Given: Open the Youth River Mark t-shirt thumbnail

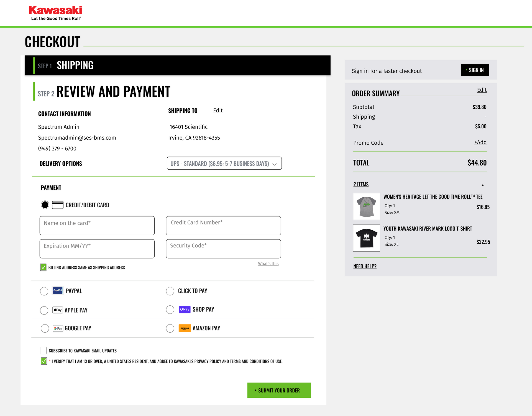Looking at the screenshot, I should coord(367,238).
